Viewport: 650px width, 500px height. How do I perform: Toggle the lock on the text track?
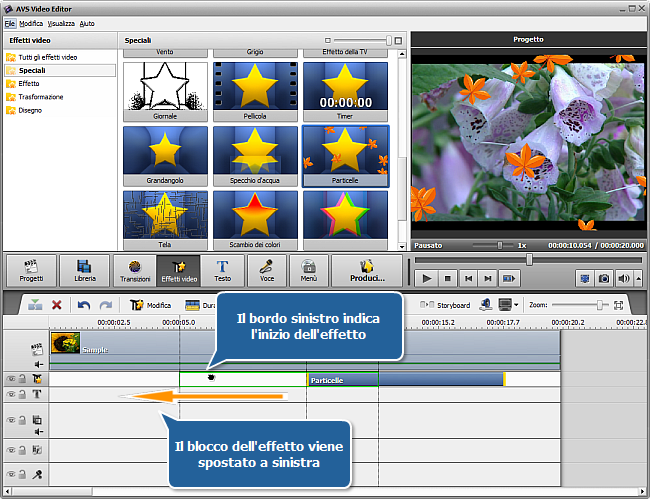(x=23, y=395)
